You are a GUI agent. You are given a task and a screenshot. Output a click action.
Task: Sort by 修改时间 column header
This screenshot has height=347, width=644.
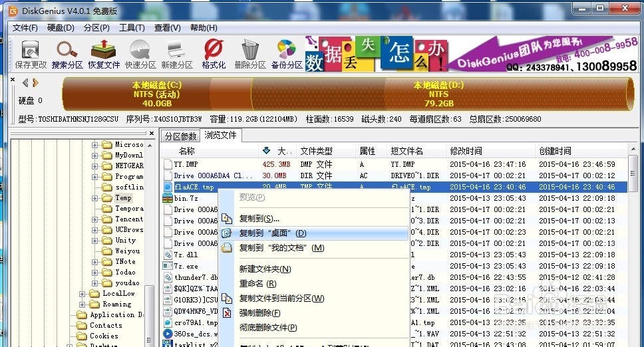(x=490, y=150)
